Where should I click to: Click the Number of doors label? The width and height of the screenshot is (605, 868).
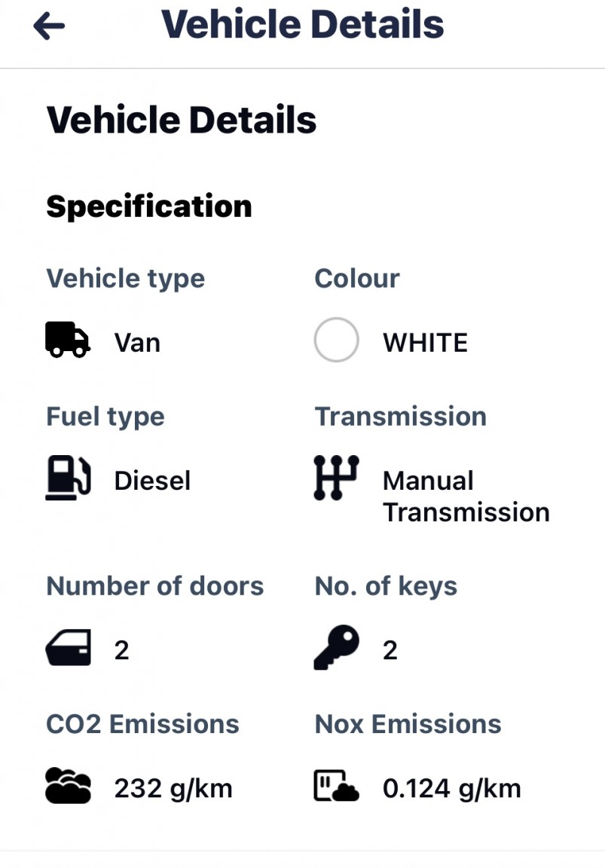(x=155, y=586)
